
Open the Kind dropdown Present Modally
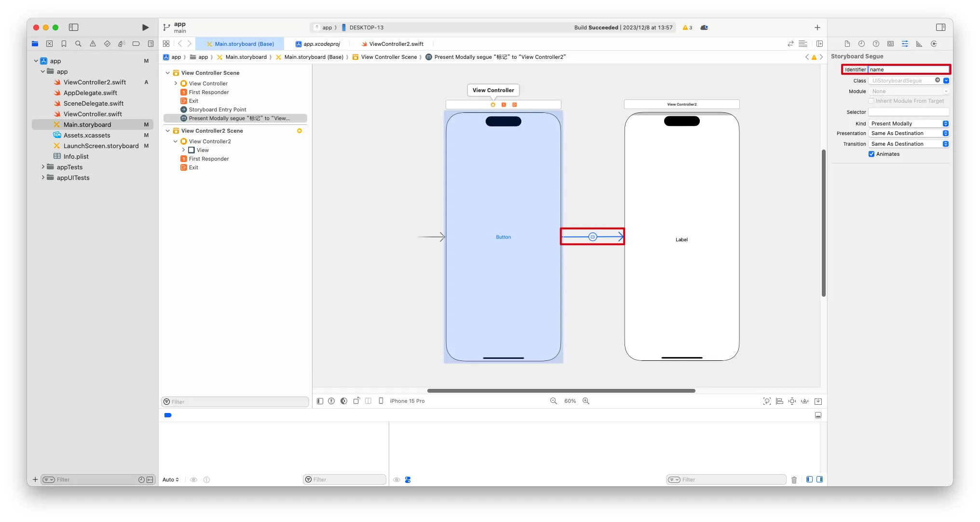[x=909, y=124]
